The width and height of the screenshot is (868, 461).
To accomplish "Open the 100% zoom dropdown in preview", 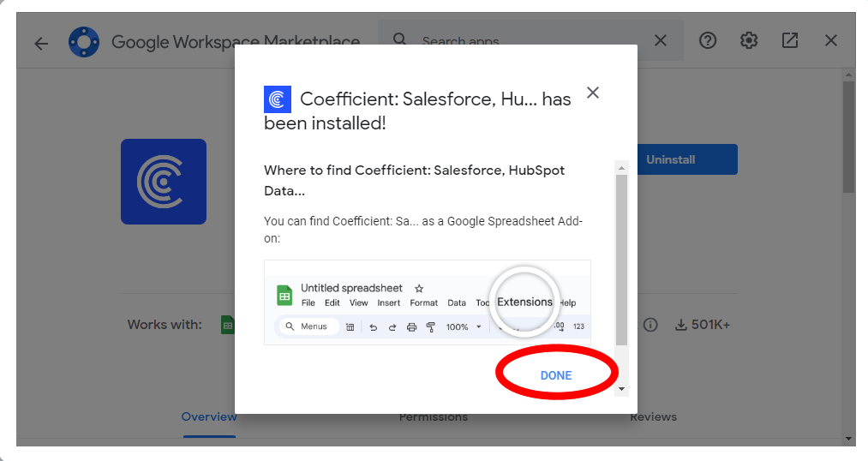I will coord(464,327).
